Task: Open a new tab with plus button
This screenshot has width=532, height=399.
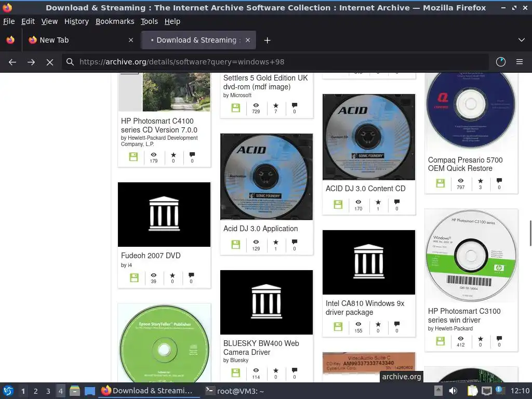Action: [x=268, y=41]
